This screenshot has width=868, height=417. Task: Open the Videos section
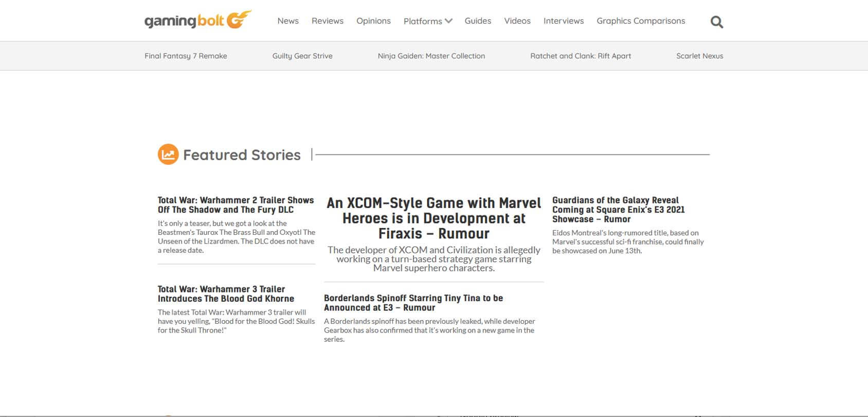[517, 21]
